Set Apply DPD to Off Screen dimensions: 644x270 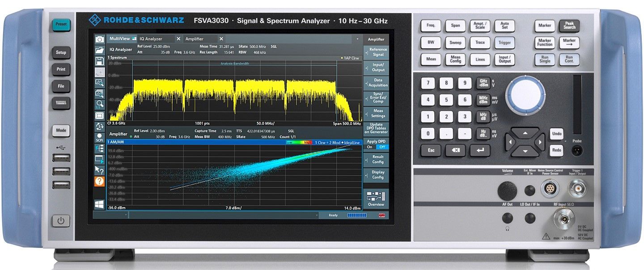point(381,147)
